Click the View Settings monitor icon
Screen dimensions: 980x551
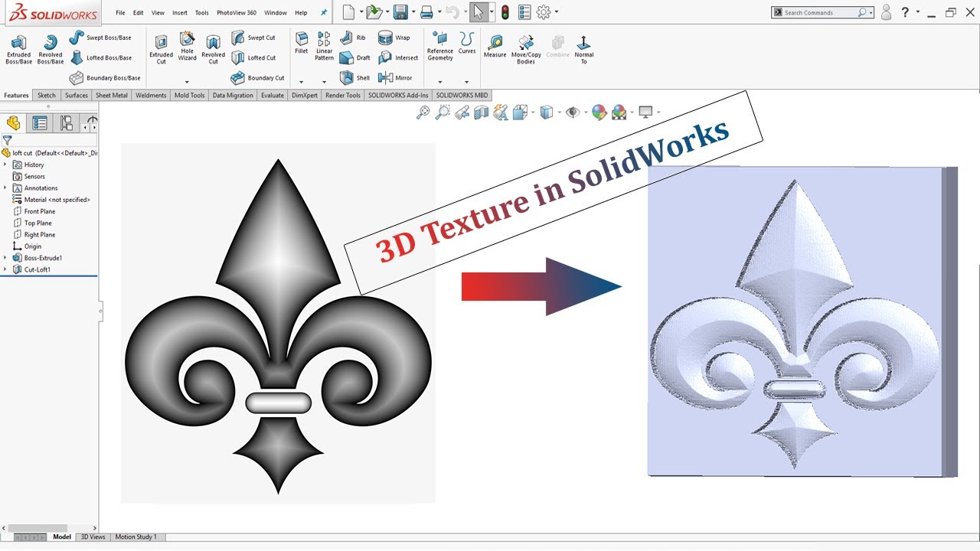pyautogui.click(x=645, y=112)
